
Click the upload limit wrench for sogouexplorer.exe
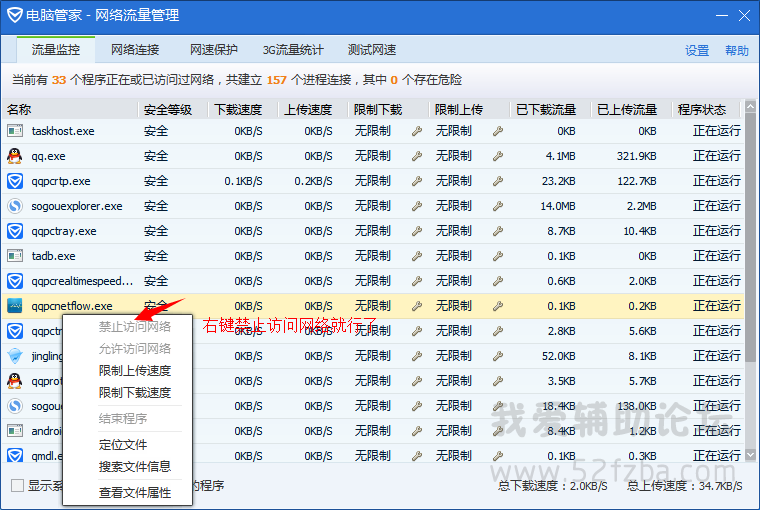pyautogui.click(x=498, y=206)
